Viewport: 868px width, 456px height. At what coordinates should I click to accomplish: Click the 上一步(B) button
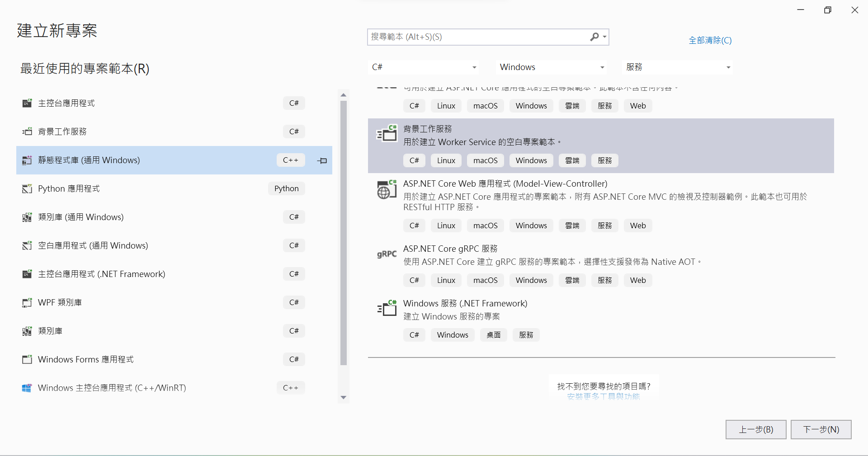756,429
